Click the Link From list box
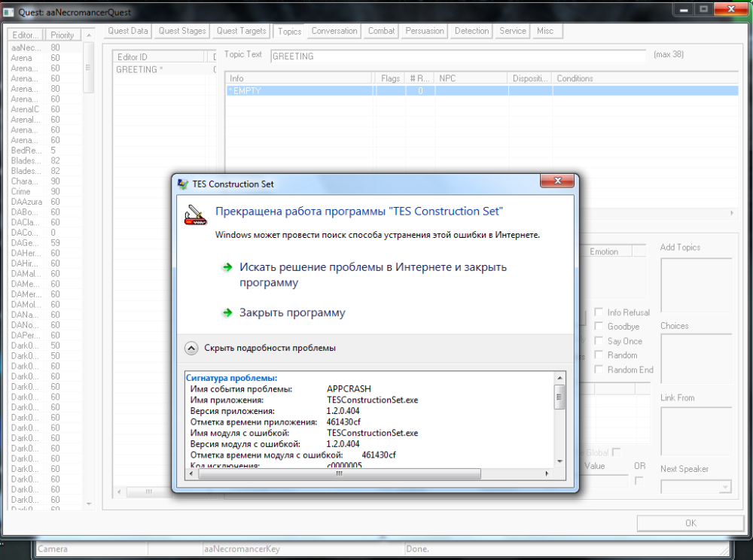Viewport: 753px width, 560px height. coord(696,431)
